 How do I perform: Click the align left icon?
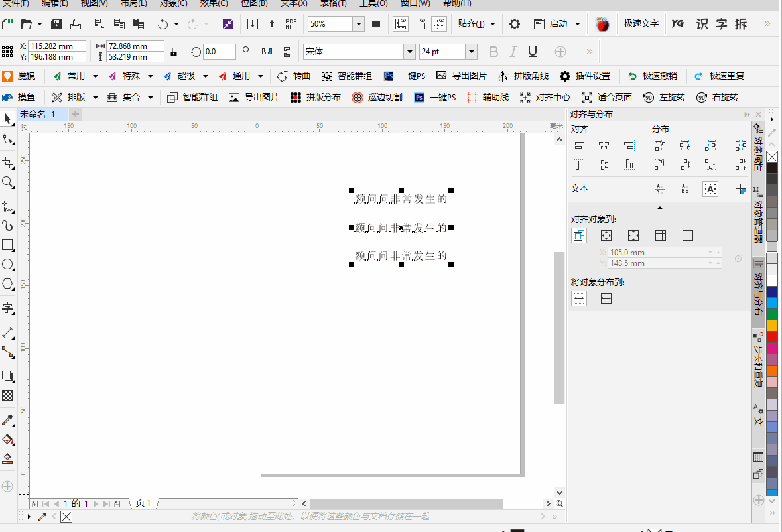click(579, 145)
